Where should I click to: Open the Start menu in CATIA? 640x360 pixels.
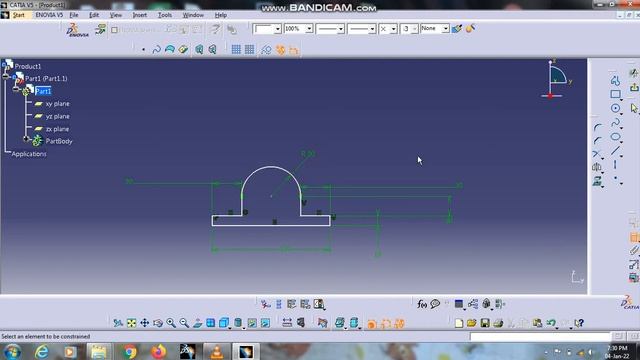pyautogui.click(x=18, y=15)
